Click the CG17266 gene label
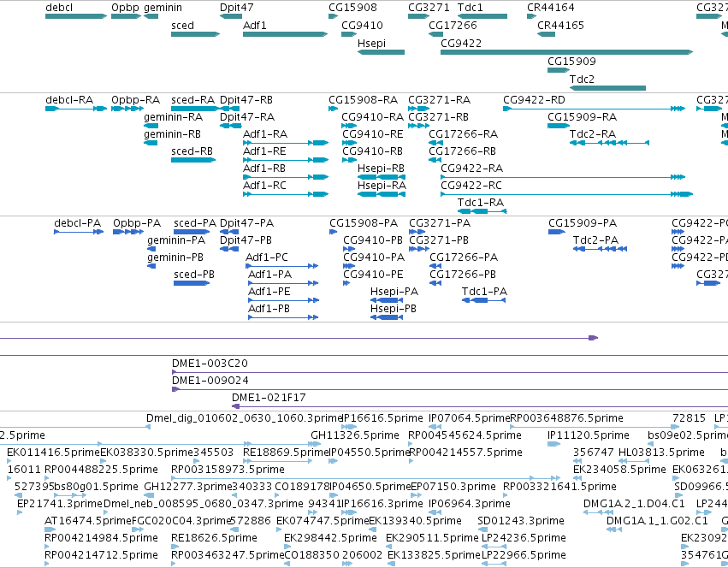 [x=453, y=26]
